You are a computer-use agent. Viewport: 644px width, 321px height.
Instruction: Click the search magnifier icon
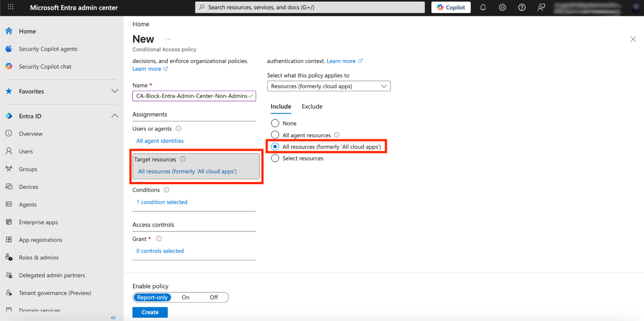coord(202,7)
